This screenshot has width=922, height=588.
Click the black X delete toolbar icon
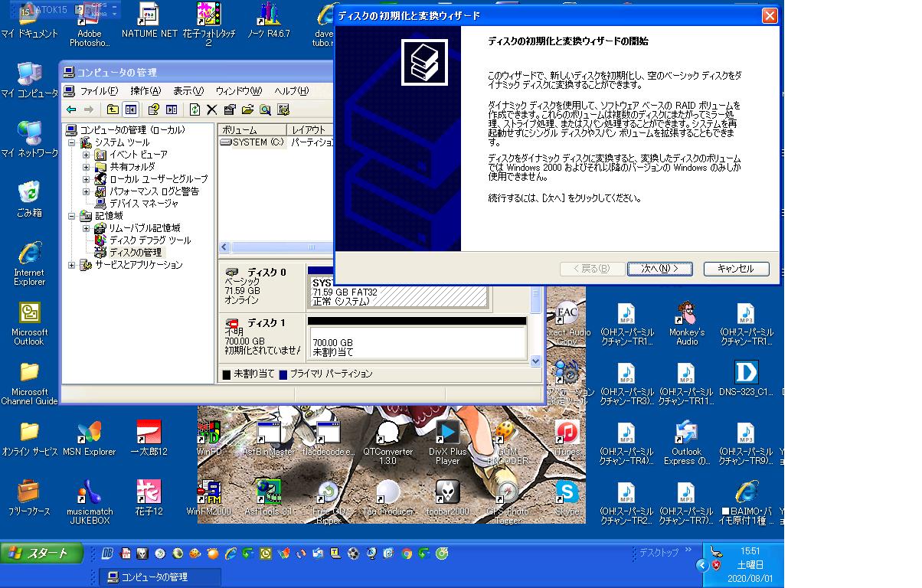(x=212, y=109)
